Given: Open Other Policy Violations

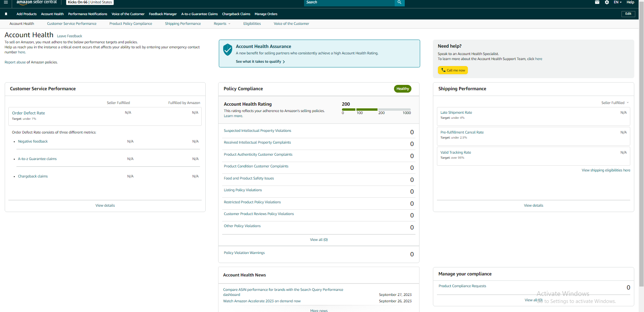Looking at the screenshot, I should pos(242,226).
